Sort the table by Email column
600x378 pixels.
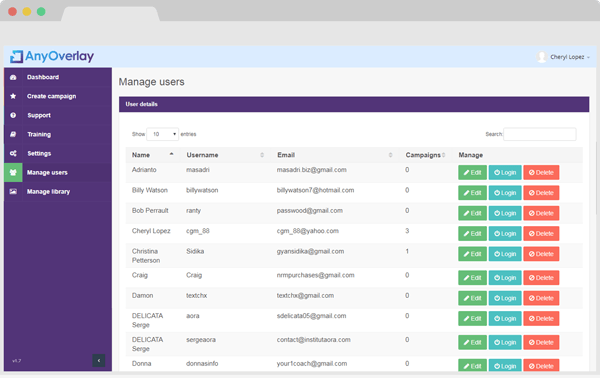334,155
